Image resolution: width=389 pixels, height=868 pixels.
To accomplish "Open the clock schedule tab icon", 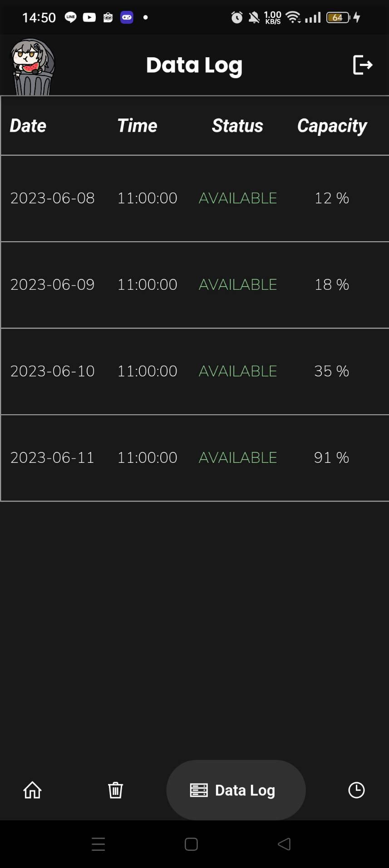I will point(356,790).
